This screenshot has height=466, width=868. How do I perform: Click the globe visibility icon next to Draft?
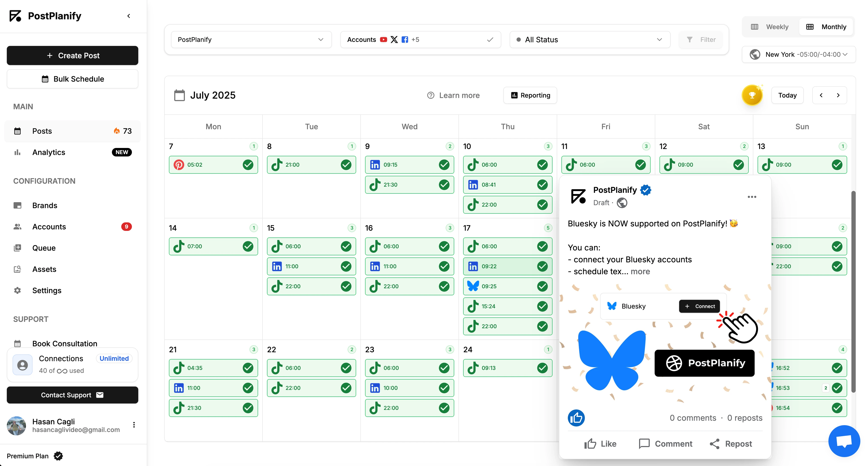tap(622, 203)
